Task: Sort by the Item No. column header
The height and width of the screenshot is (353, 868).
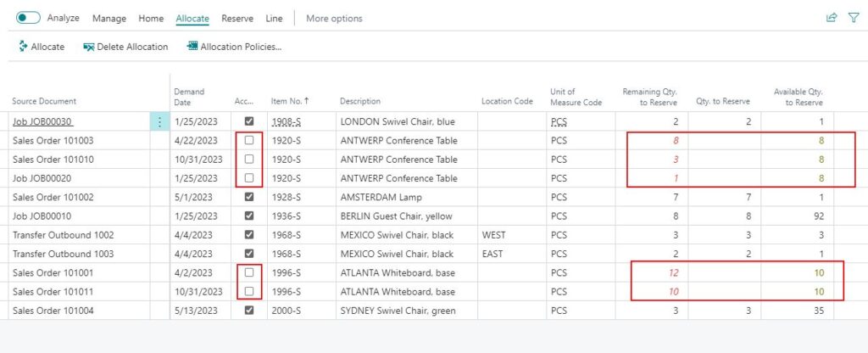Action: point(290,101)
